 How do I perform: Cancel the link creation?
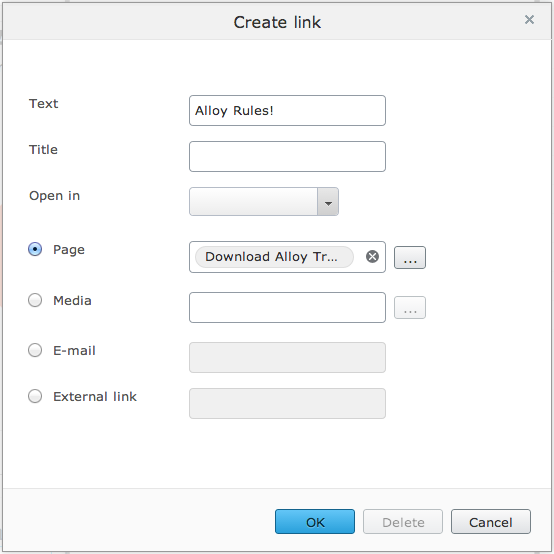[x=491, y=521]
